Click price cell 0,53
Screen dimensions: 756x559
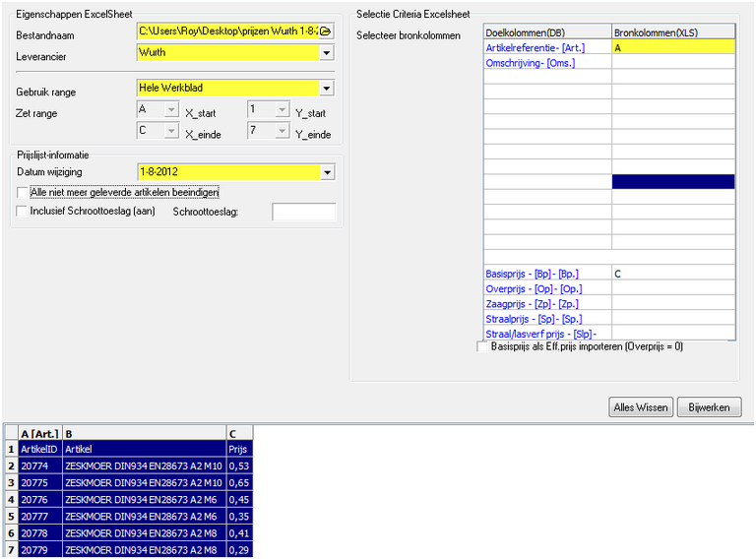pyautogui.click(x=239, y=466)
